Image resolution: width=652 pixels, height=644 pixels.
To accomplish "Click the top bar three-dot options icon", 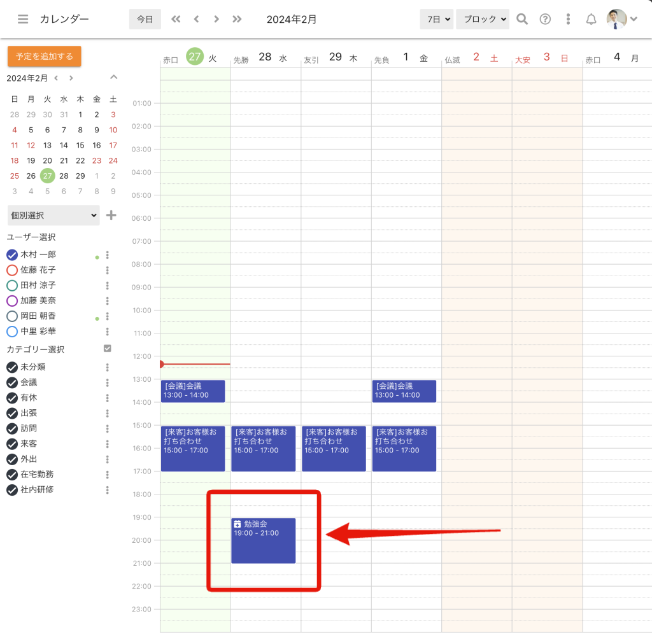I will tap(568, 19).
